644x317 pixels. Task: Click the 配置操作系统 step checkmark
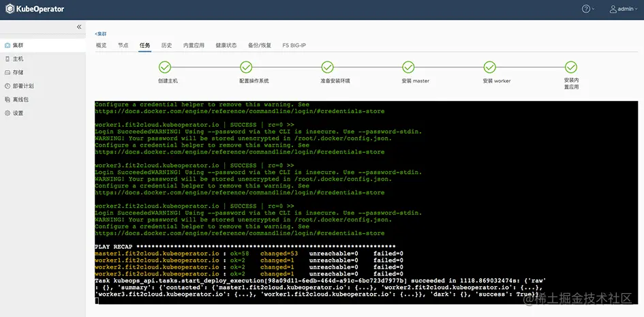[246, 67]
